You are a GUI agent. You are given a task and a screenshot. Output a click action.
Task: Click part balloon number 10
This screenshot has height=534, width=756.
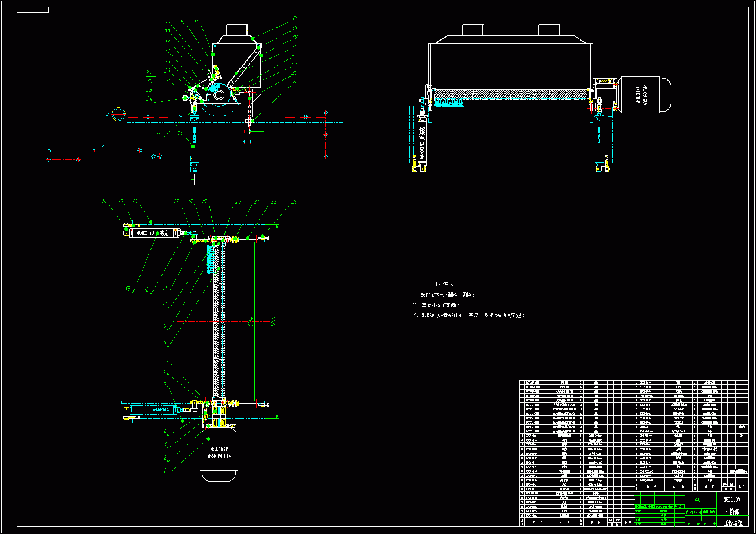click(x=165, y=304)
